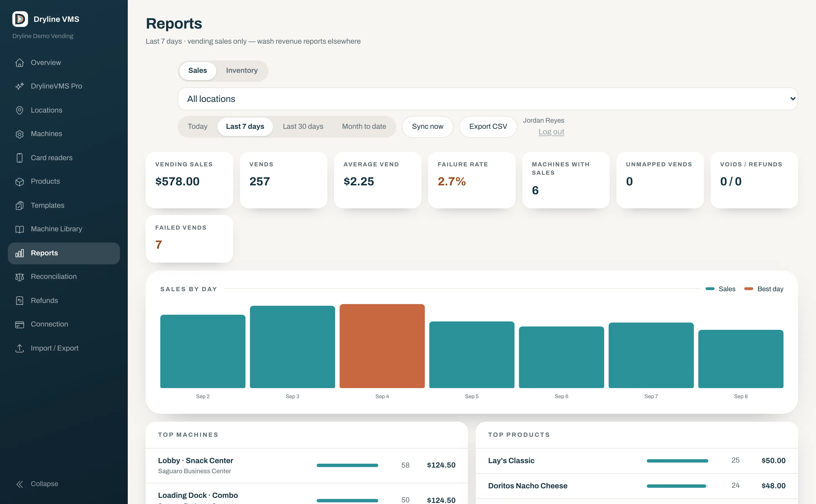Select the Today date range
816x504 pixels.
click(x=198, y=127)
